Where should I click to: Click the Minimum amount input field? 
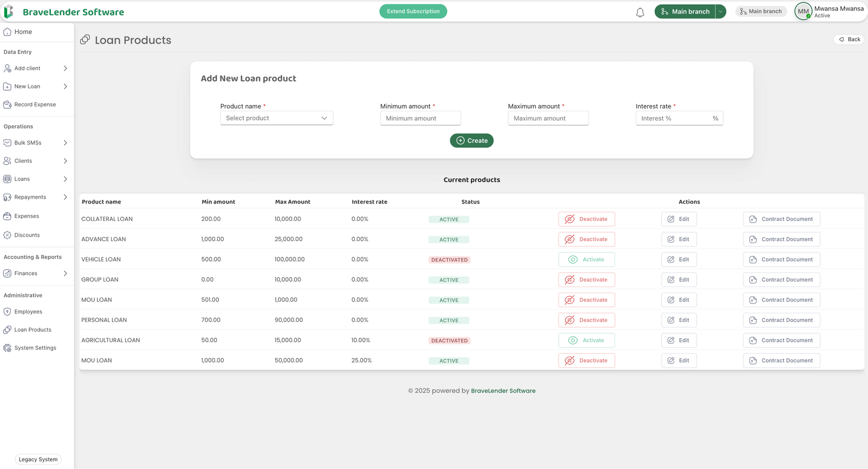click(x=420, y=118)
